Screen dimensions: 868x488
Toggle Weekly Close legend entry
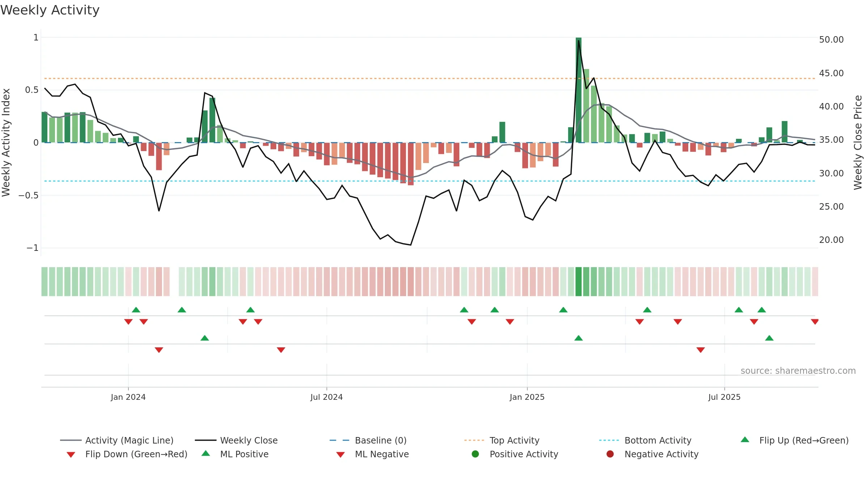tap(236, 440)
